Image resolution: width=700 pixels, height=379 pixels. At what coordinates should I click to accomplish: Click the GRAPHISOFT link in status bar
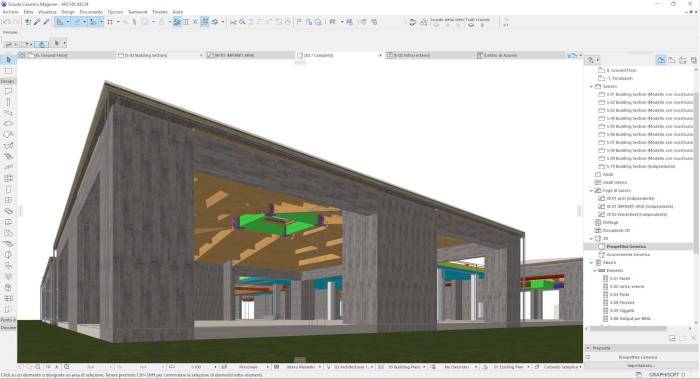(663, 375)
